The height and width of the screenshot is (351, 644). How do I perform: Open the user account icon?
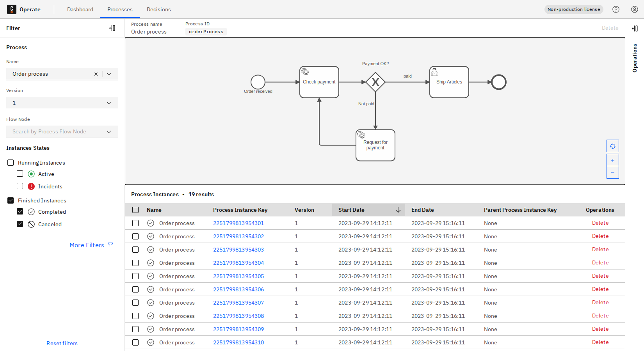click(x=634, y=9)
